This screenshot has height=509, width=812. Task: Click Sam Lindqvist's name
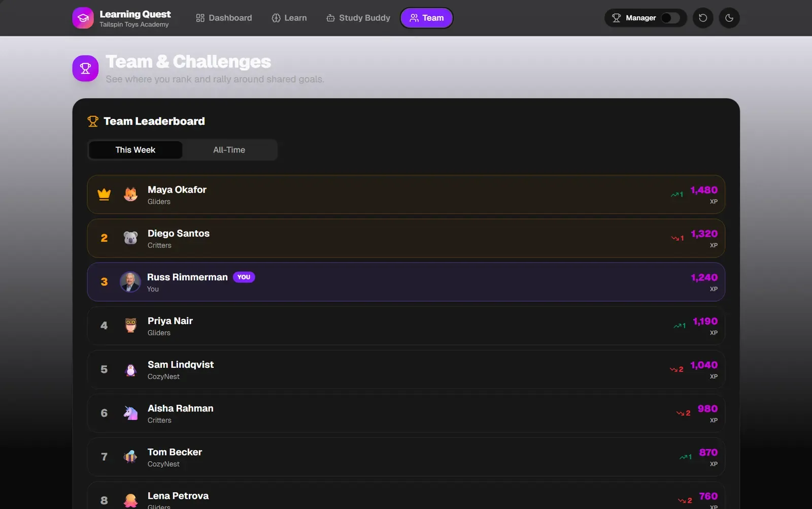click(181, 364)
